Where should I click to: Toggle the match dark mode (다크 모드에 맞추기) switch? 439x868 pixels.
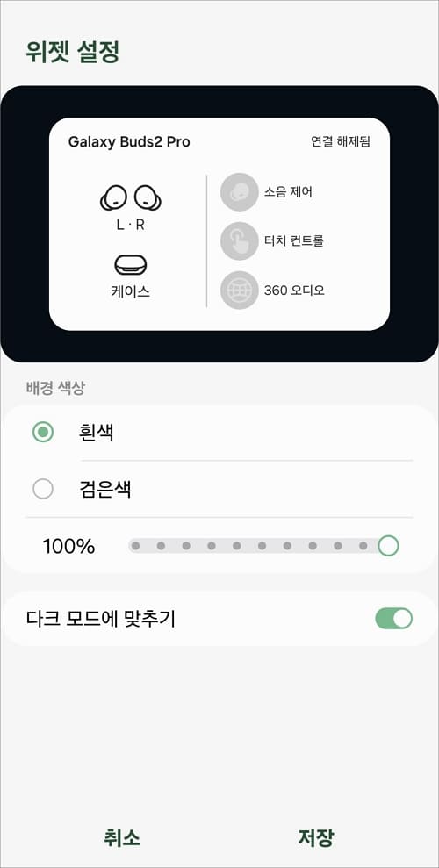(x=394, y=619)
